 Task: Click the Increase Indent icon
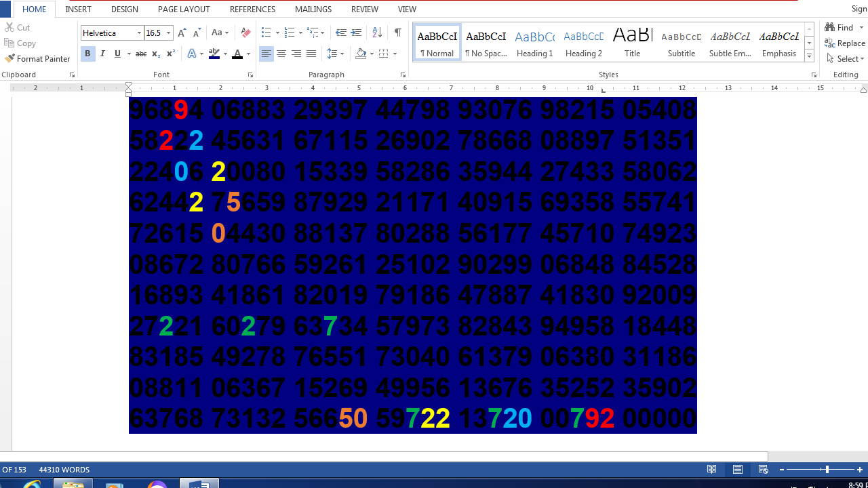[x=356, y=33]
